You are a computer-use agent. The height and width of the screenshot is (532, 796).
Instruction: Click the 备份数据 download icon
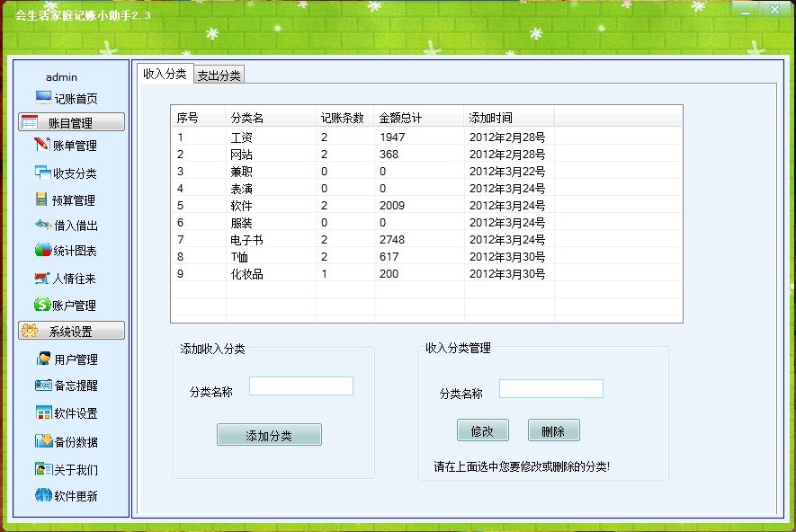(x=44, y=440)
